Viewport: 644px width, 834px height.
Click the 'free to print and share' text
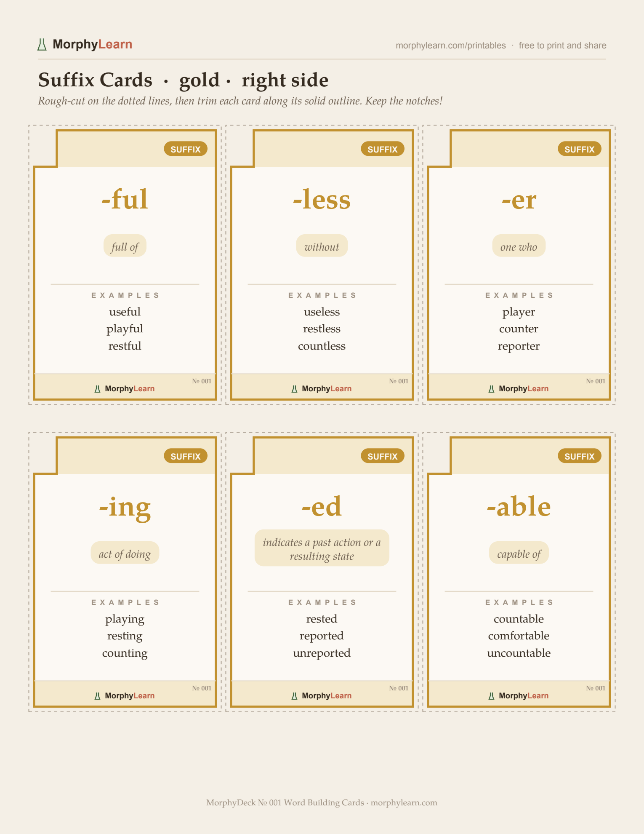click(x=562, y=45)
